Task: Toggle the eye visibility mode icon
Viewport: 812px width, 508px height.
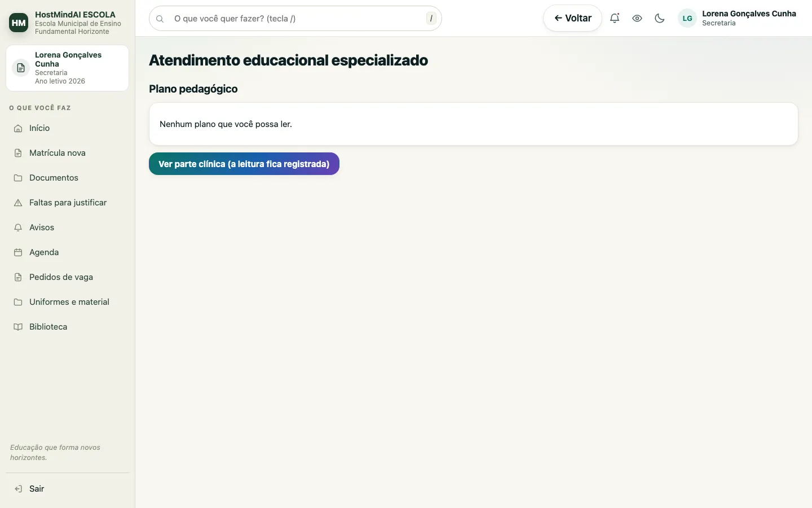Action: point(637,18)
